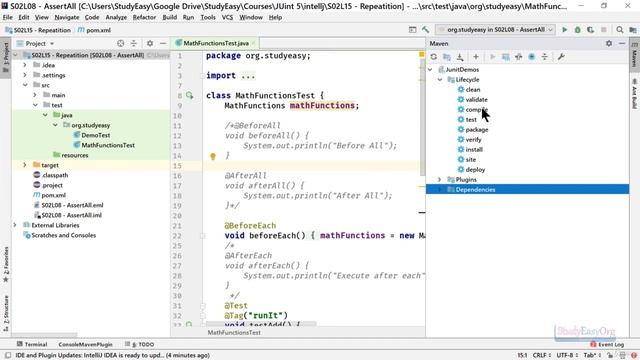Click the layout icon left of hammer
Image resolution: width=640 pixels, height=360 pixels.
[x=412, y=30]
